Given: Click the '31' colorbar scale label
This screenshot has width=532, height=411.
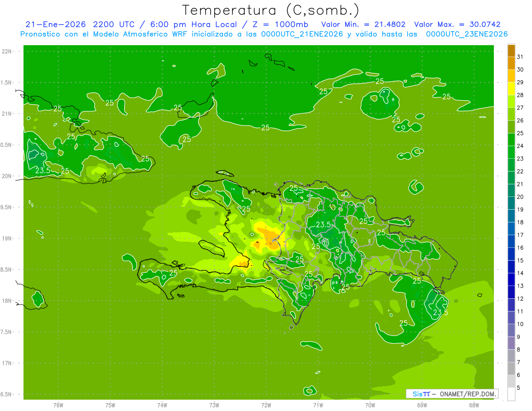Looking at the screenshot, I should (x=520, y=57).
